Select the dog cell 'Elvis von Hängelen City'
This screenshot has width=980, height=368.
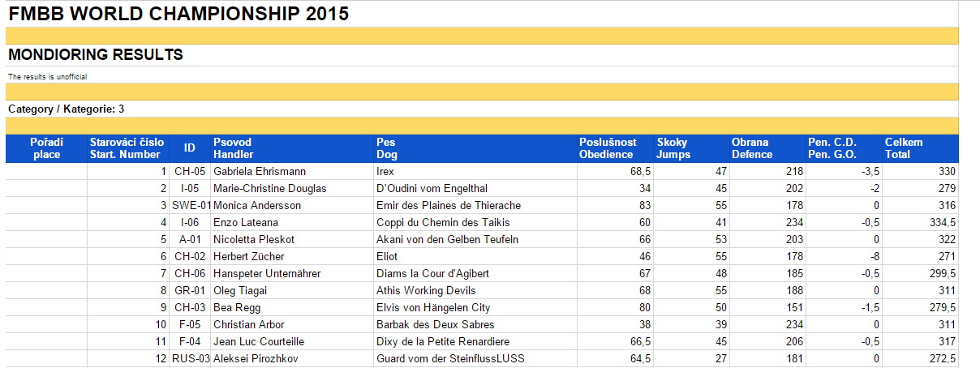click(x=433, y=308)
